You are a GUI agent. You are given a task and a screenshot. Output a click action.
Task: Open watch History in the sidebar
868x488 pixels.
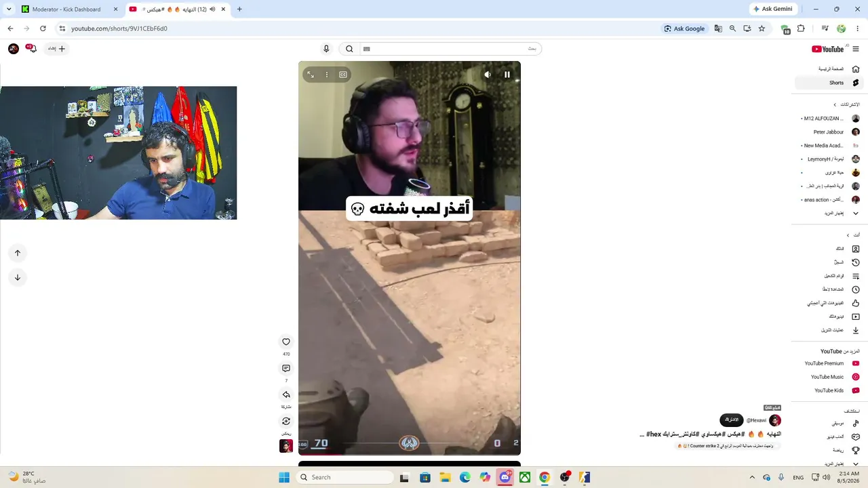click(x=829, y=262)
